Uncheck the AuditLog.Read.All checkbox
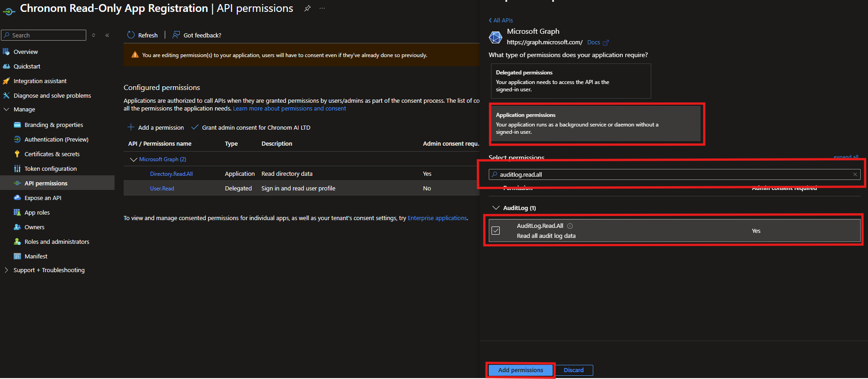The height and width of the screenshot is (379, 868). (496, 231)
